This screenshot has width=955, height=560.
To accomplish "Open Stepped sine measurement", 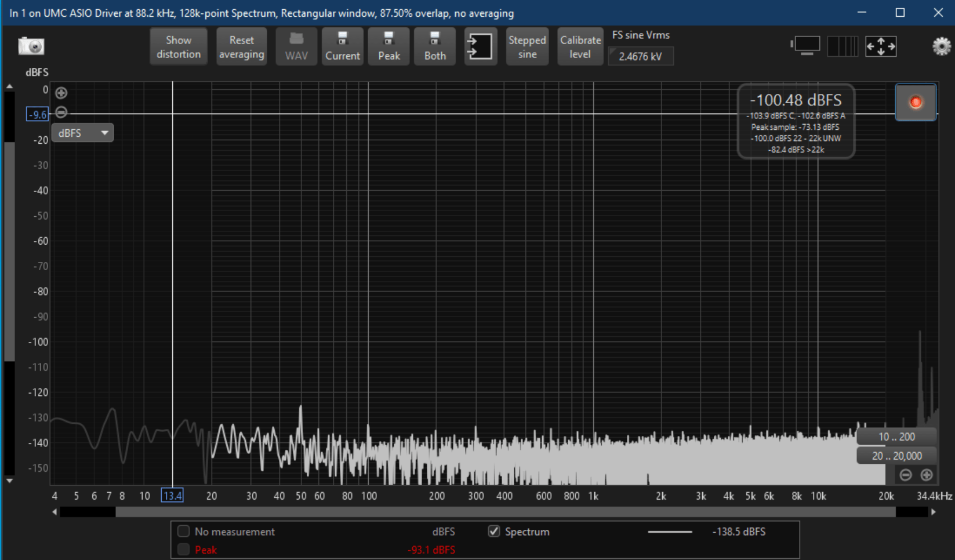I will click(527, 46).
